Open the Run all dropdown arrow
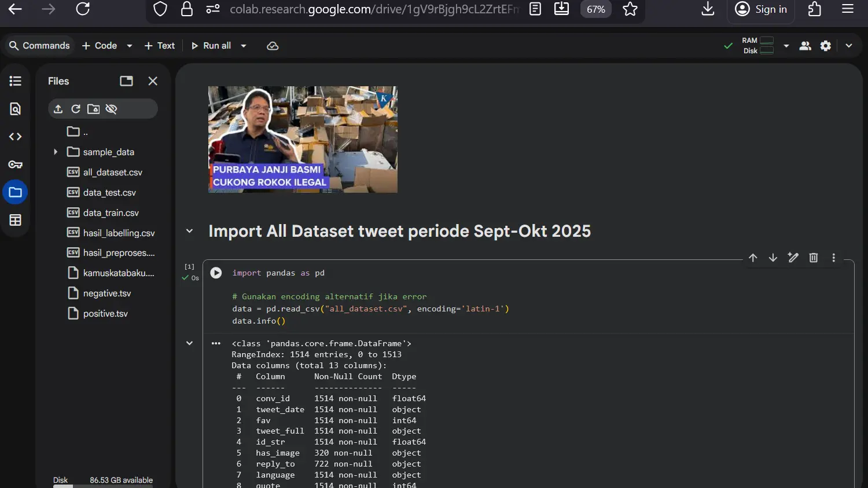Viewport: 868px width, 488px height. pos(243,46)
